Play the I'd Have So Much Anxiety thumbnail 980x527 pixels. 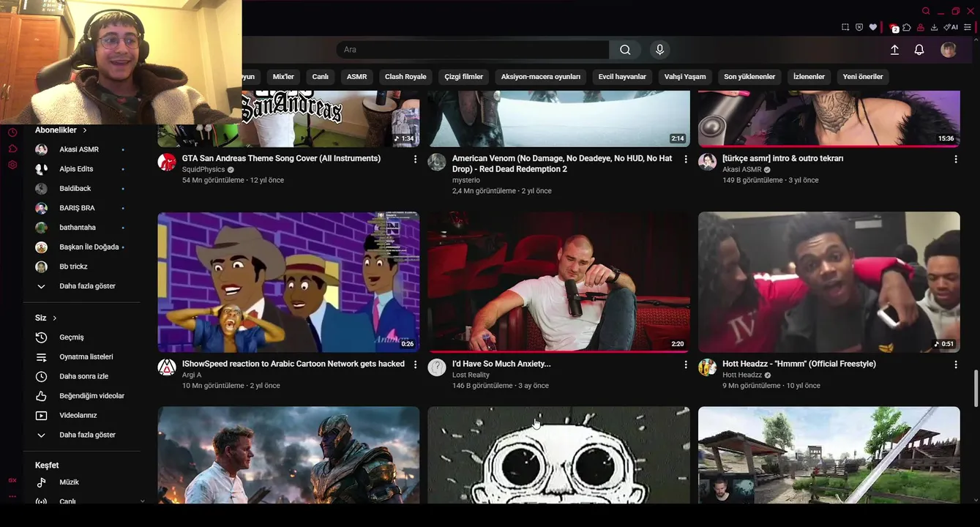pos(558,283)
